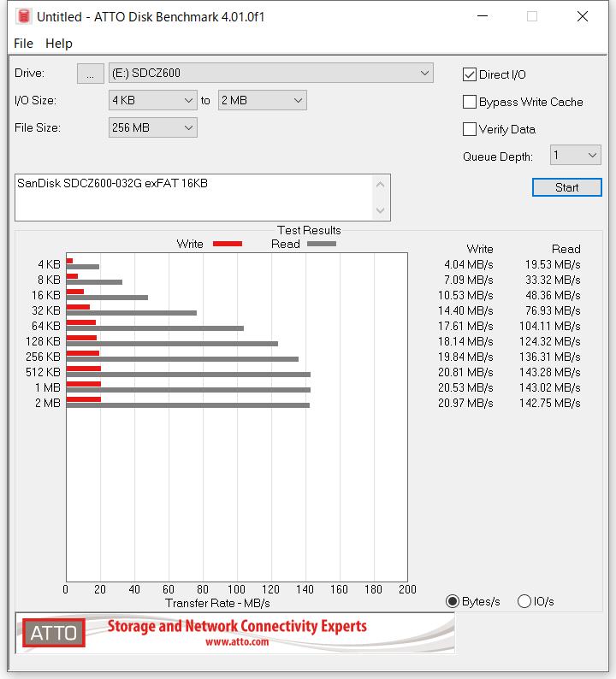Image resolution: width=616 pixels, height=679 pixels.
Task: Click the ATTO Disk Benchmark title bar icon
Action: (x=24, y=16)
